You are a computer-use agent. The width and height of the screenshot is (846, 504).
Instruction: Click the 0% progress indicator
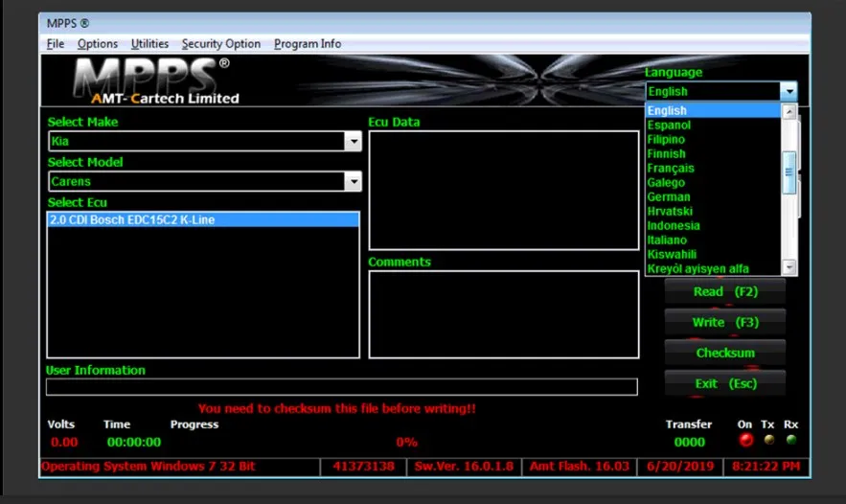click(x=406, y=443)
